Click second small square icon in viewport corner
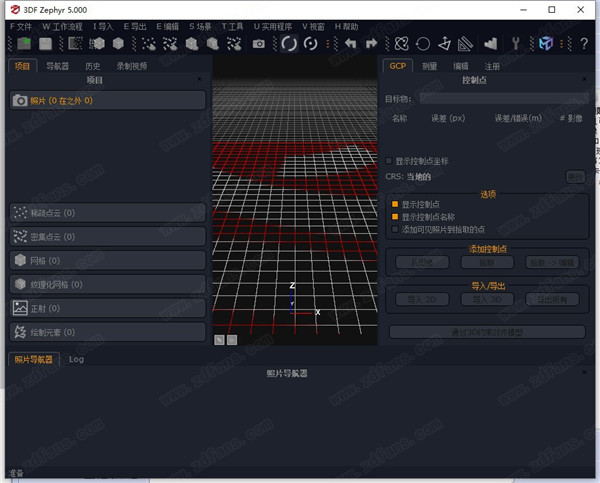 click(x=232, y=340)
